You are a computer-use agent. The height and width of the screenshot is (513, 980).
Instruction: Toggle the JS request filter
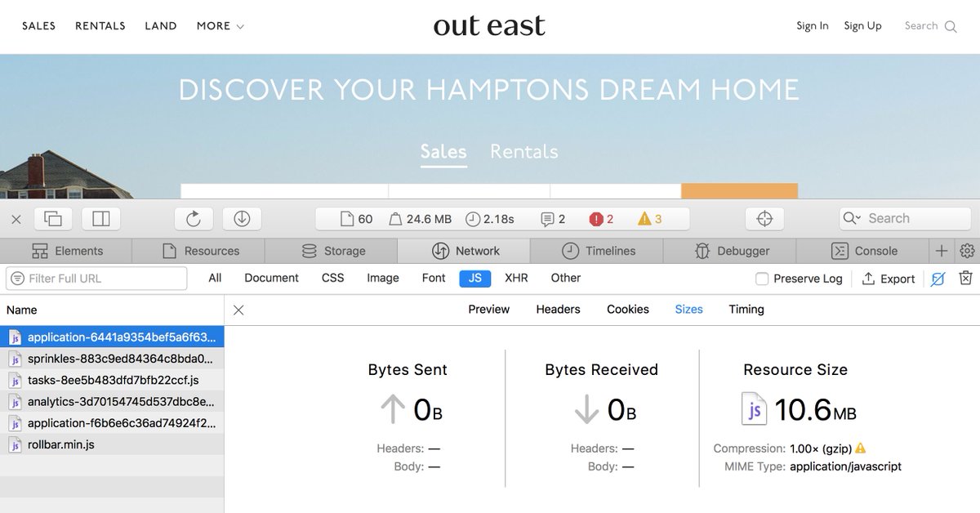point(475,279)
